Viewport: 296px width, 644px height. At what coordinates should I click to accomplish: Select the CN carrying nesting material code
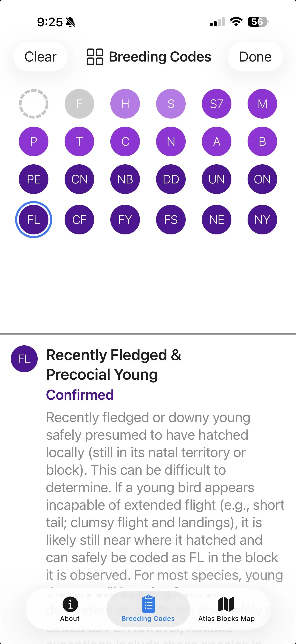tap(79, 179)
